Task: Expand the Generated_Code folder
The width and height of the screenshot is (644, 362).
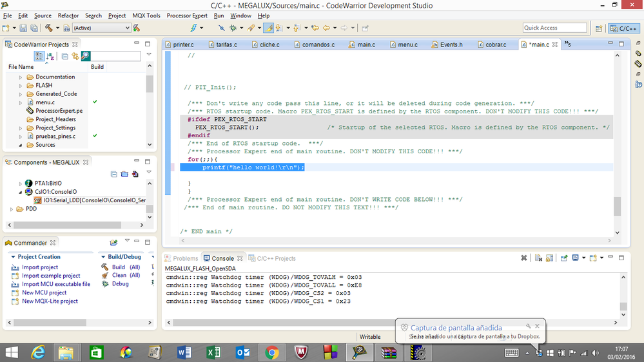Action: pyautogui.click(x=21, y=94)
